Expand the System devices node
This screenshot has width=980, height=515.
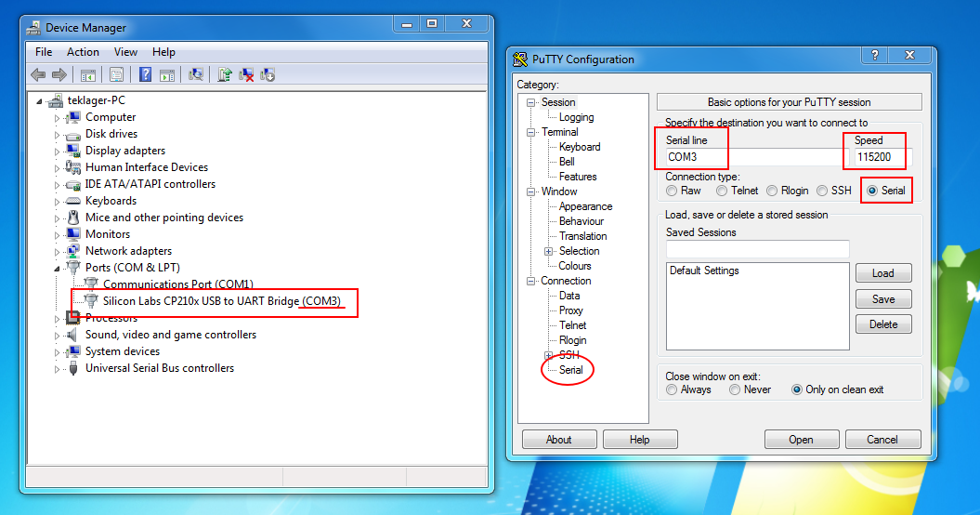click(57, 352)
